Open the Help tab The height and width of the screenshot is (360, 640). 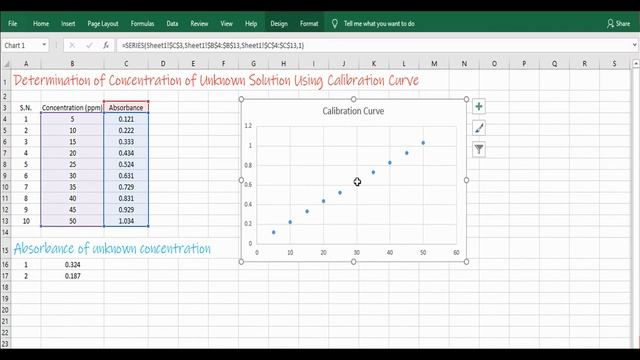point(251,24)
